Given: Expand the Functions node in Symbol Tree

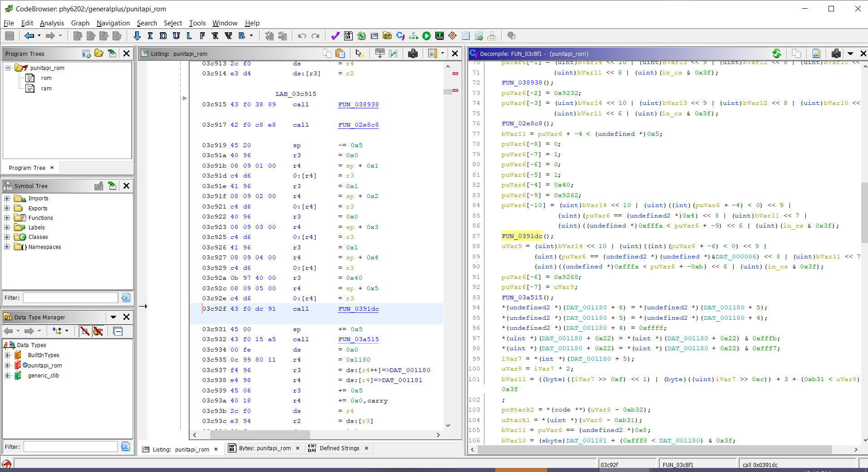Looking at the screenshot, I should click(7, 218).
